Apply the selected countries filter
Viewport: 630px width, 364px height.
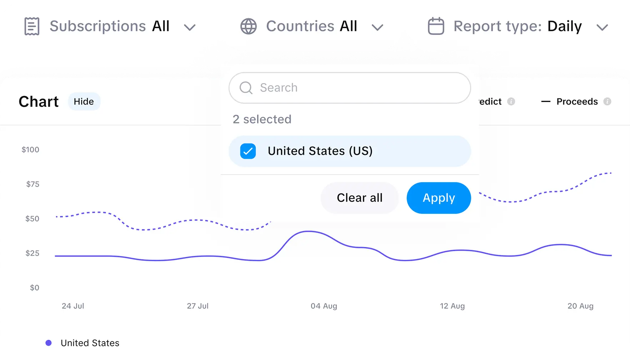[439, 198]
